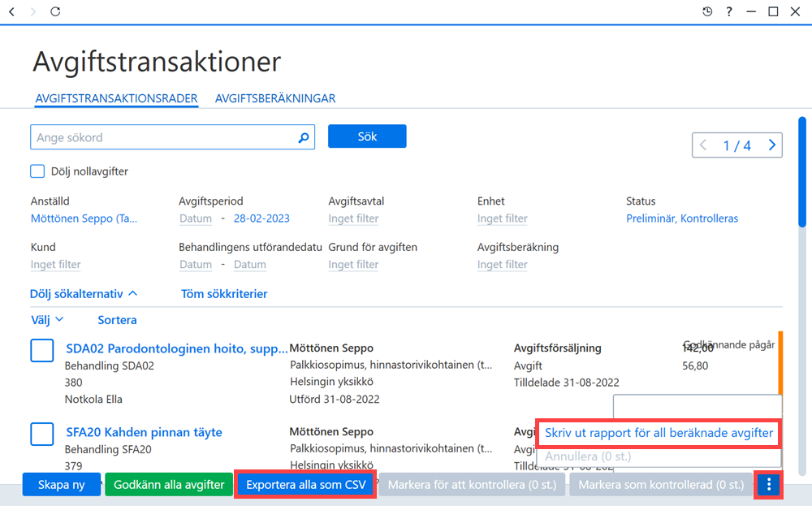Switch to the AVGIFTSBERÄKNINGAR tab
The height and width of the screenshot is (506, 812).
tap(275, 98)
